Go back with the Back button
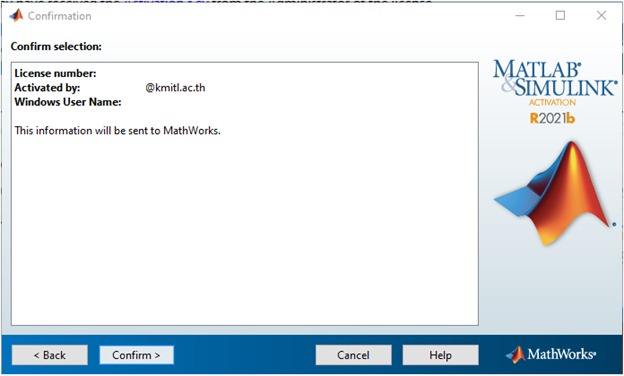This screenshot has width=624, height=376. click(50, 355)
